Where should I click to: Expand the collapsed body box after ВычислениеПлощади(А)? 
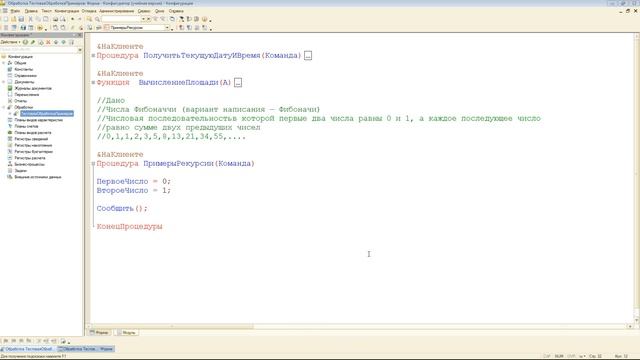(x=238, y=82)
